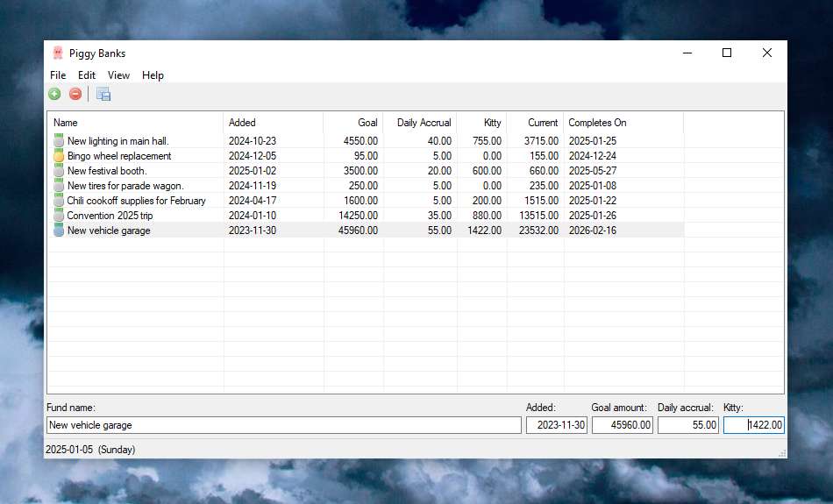Click the status bar date 2025-01-05 (Sunday)
The image size is (833, 504).
[90, 450]
